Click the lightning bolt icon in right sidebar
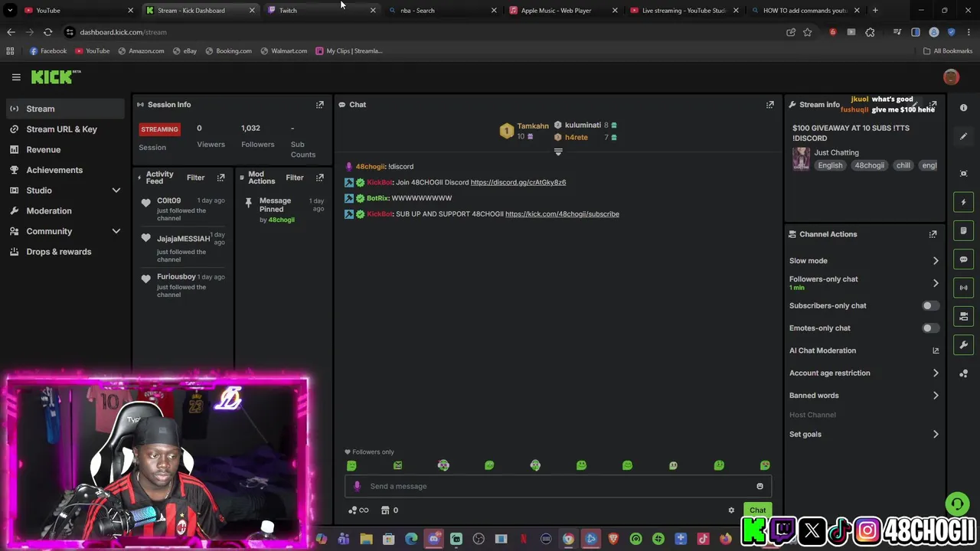980x551 pixels. click(x=964, y=202)
